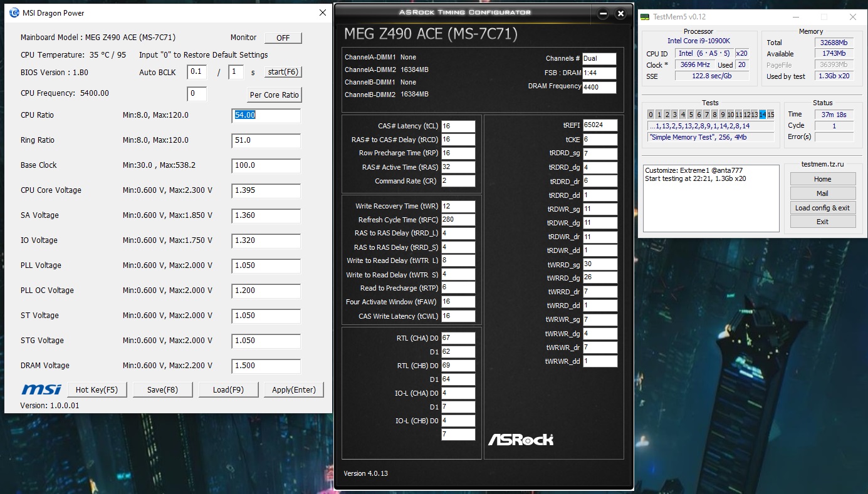The width and height of the screenshot is (868, 494).
Task: Click the MSI logo in Dragon Power
Action: click(x=41, y=389)
